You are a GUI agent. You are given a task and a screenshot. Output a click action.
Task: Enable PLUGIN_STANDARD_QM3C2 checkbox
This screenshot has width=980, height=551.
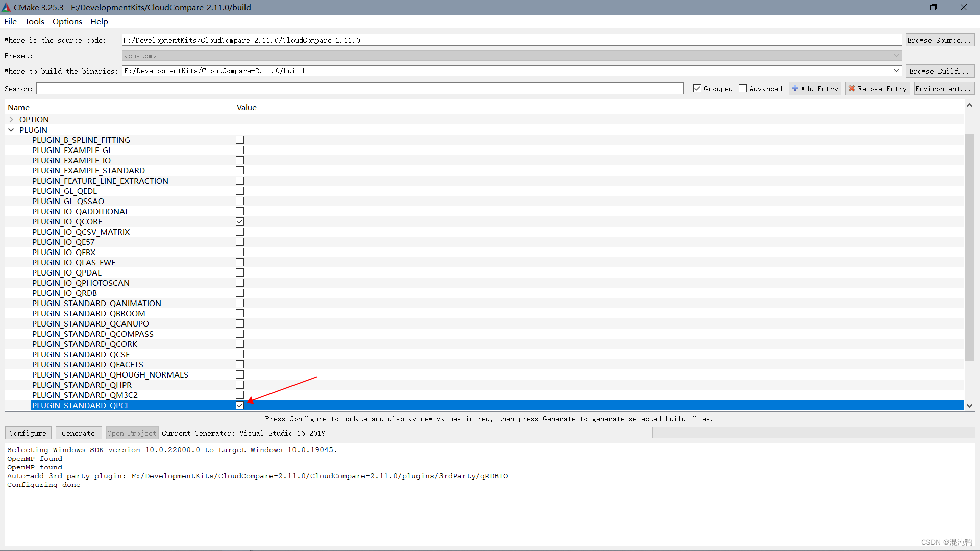[240, 395]
